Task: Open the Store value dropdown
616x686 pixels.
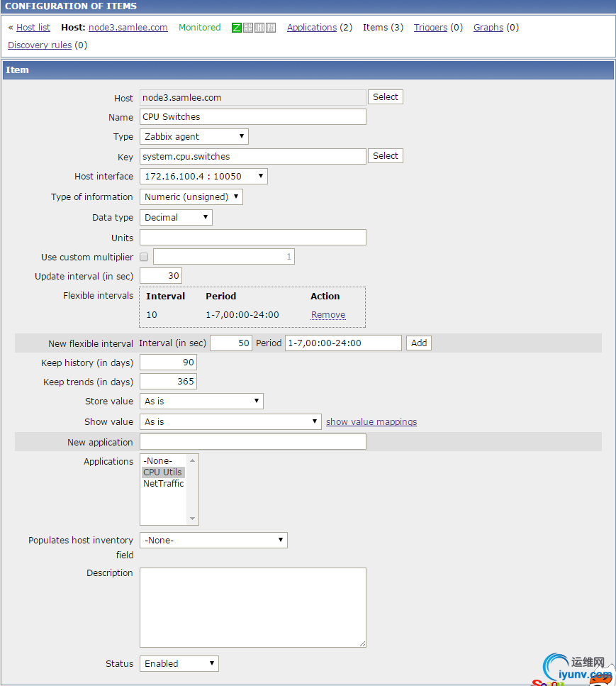Action: [201, 401]
